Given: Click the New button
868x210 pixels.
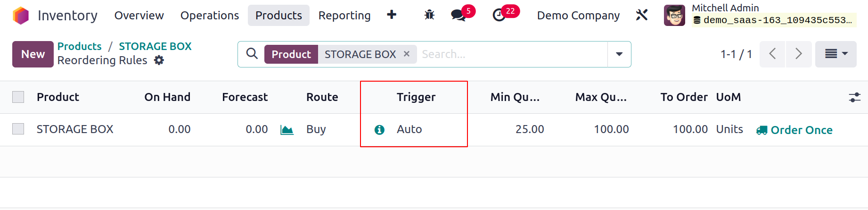Looking at the screenshot, I should 33,54.
